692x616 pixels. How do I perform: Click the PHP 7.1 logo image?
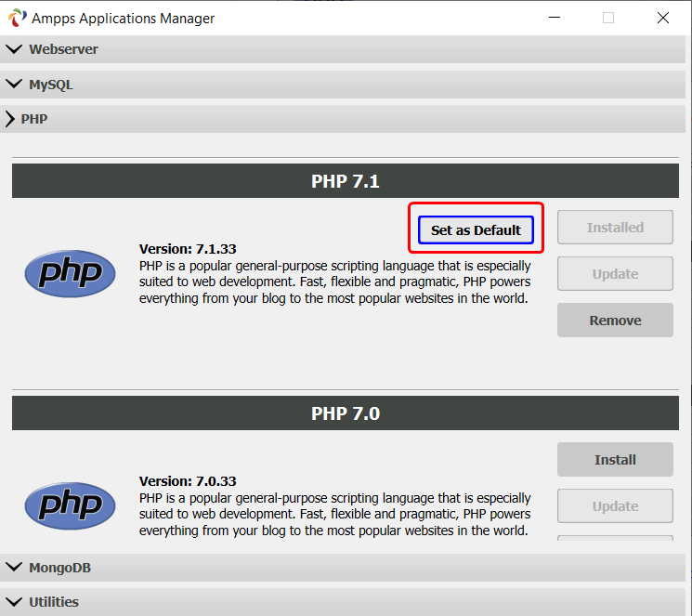pyautogui.click(x=71, y=274)
